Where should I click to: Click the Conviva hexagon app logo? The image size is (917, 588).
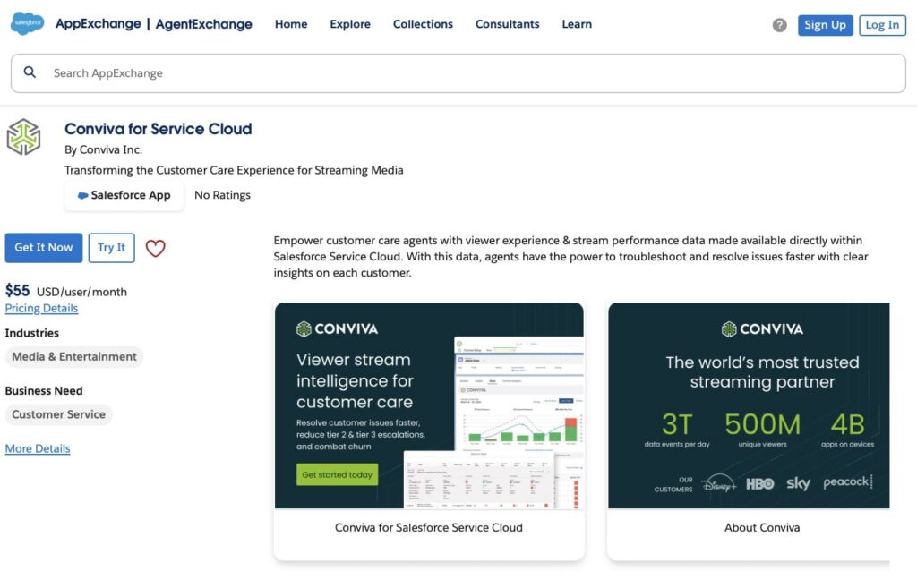tap(23, 137)
